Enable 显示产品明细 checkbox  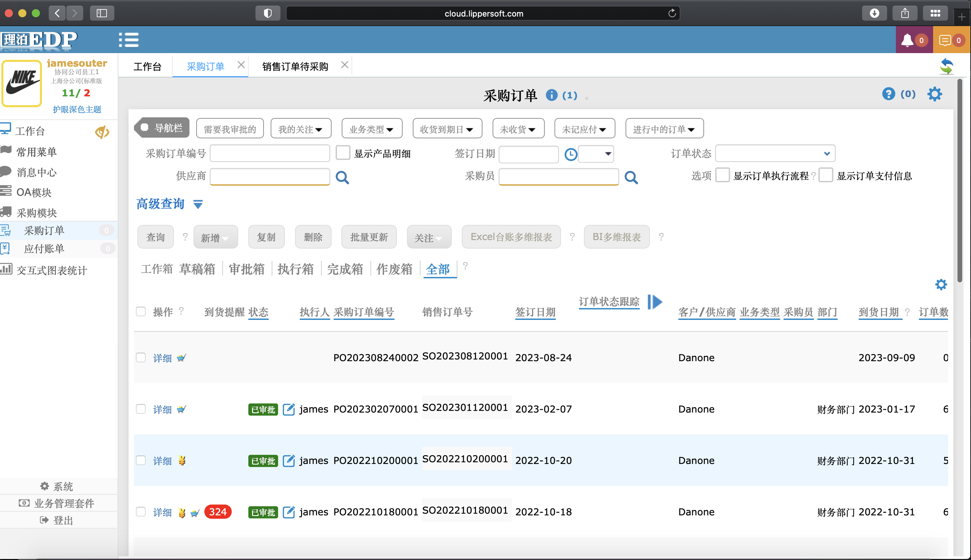pyautogui.click(x=343, y=153)
